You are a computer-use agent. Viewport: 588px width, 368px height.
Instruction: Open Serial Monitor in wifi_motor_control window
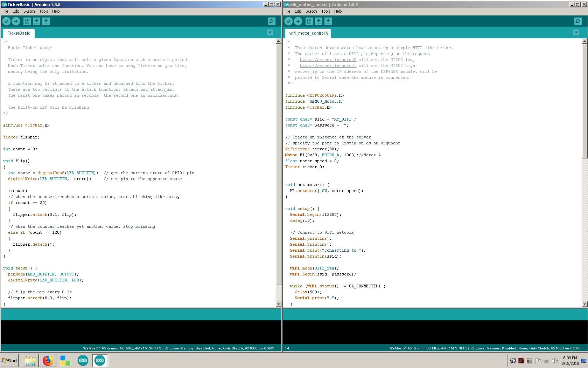[x=578, y=21]
